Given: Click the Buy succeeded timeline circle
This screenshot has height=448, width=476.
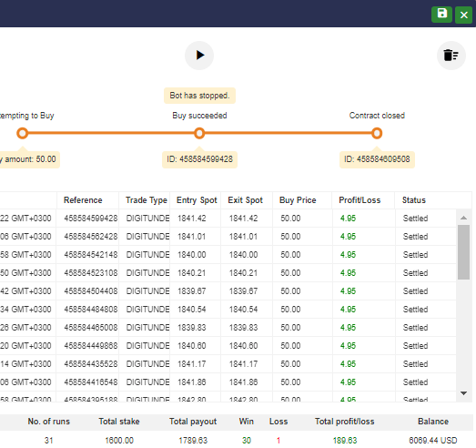Looking at the screenshot, I should point(199,133).
